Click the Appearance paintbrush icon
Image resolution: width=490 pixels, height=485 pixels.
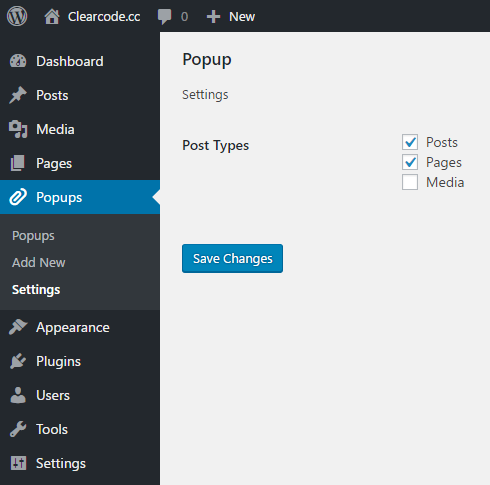[x=18, y=327]
